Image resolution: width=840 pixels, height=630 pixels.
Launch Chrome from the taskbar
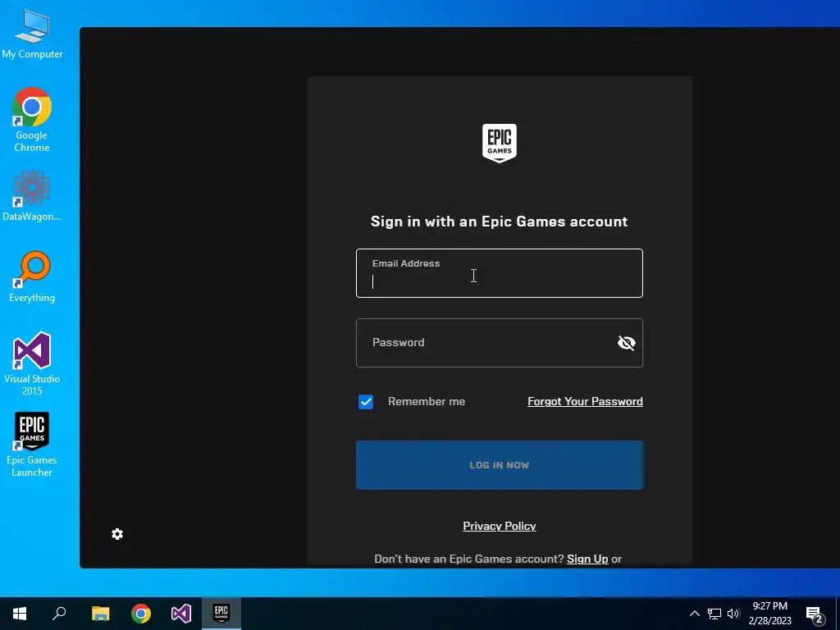(x=141, y=614)
